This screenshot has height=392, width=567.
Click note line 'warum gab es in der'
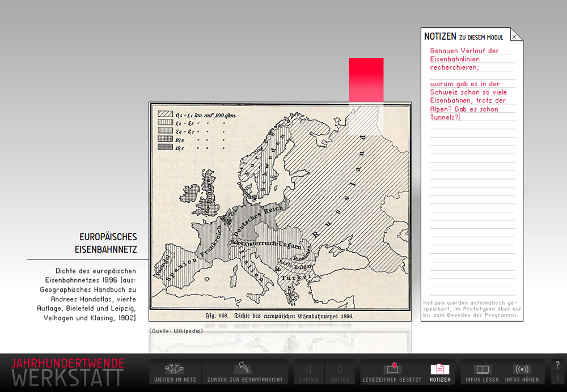tap(465, 84)
